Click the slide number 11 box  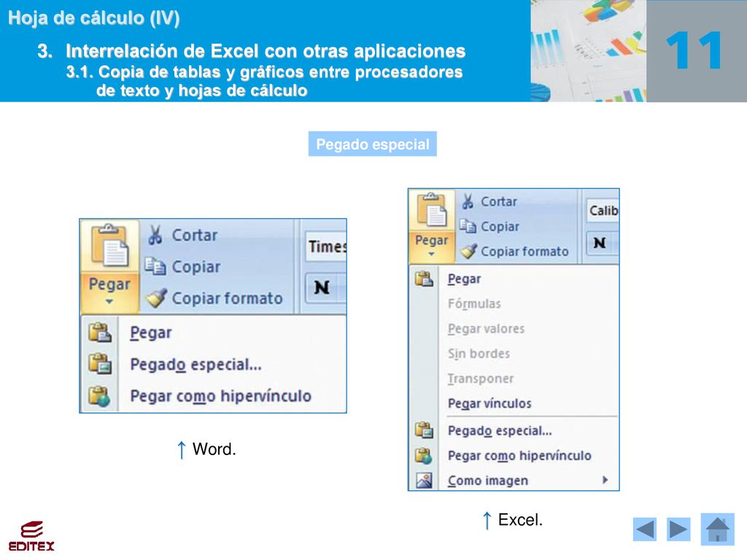click(x=697, y=51)
